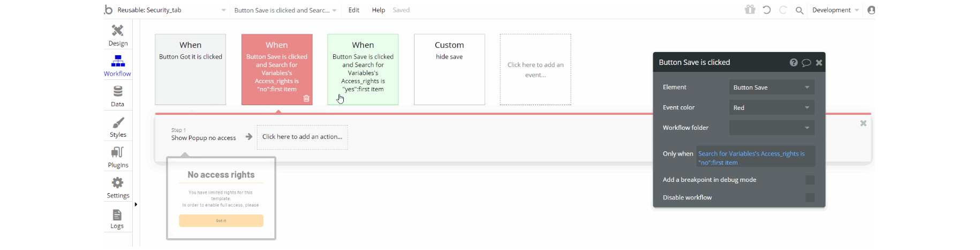The width and height of the screenshot is (980, 250).
Task: Open the Event color dropdown set to Red
Action: pyautogui.click(x=772, y=108)
